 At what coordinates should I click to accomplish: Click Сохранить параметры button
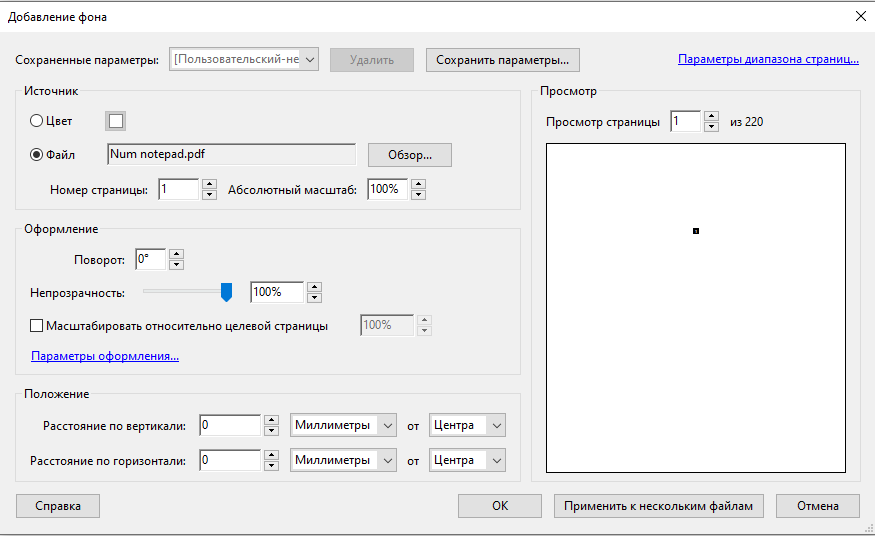502,60
